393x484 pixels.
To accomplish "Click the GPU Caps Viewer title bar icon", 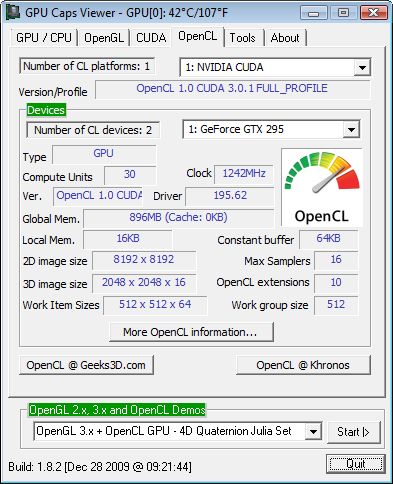I will coord(13,12).
